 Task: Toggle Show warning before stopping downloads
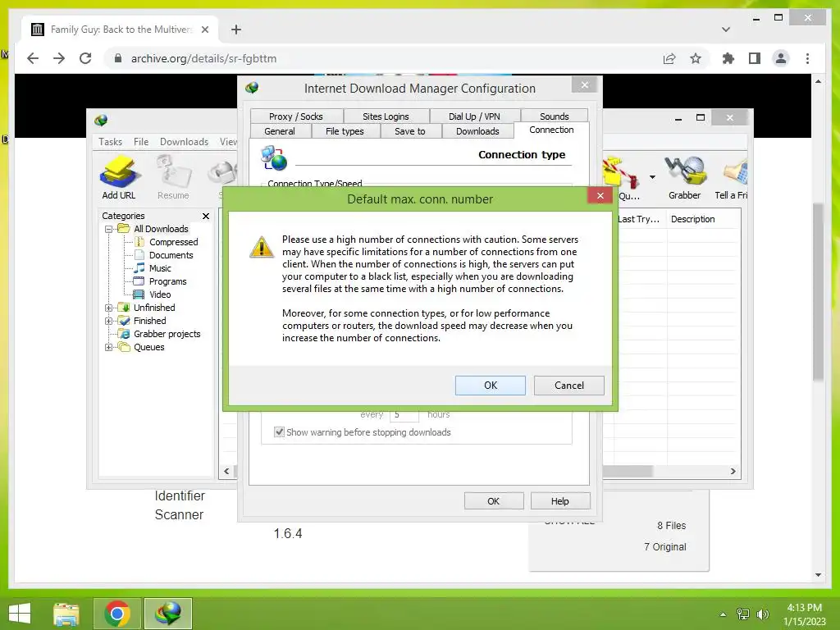(279, 431)
